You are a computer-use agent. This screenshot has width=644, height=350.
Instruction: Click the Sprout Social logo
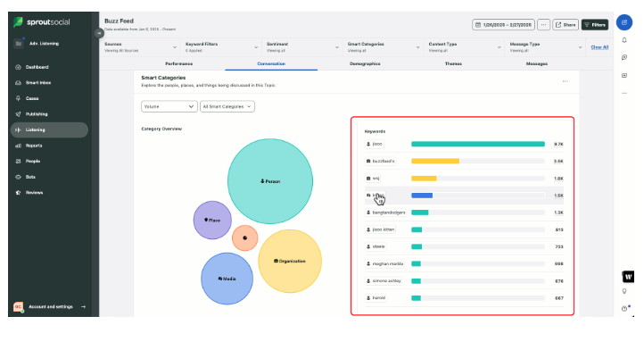pos(42,22)
